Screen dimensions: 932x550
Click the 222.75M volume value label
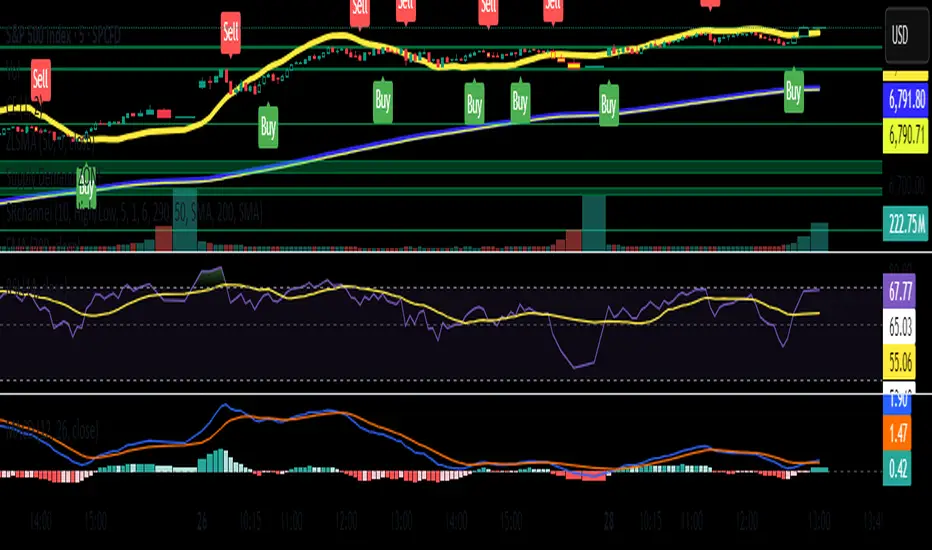tap(906, 224)
